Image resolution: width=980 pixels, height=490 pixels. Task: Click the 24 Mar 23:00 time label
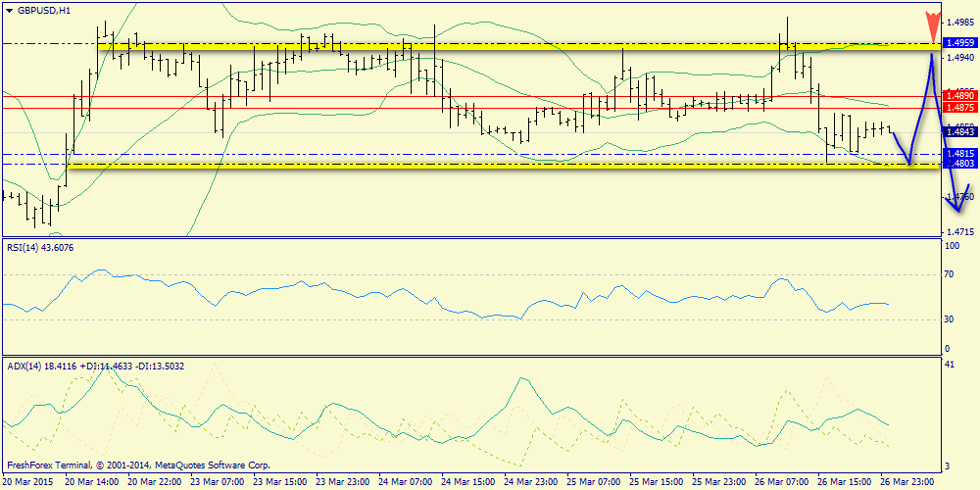[529, 482]
